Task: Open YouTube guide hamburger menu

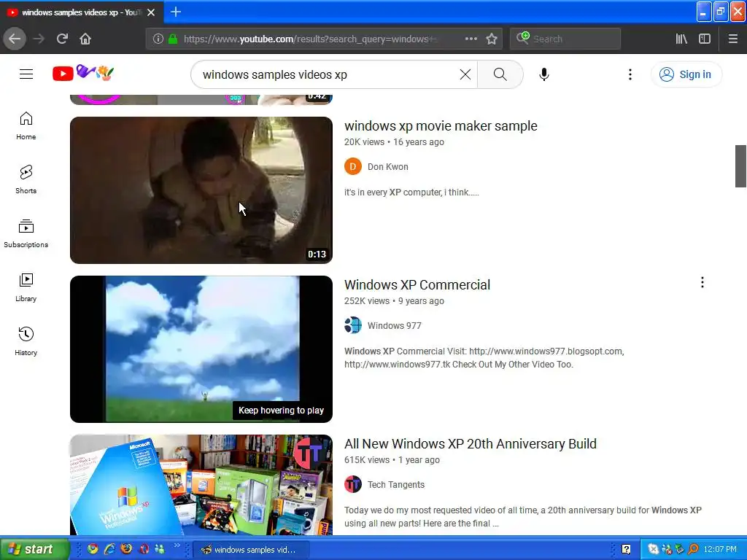Action: (x=26, y=74)
